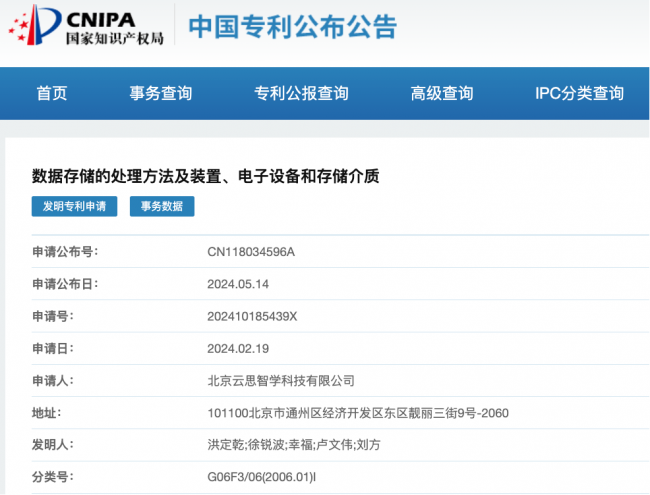
Task: Click the inventors list 洪定乾;徐锐波
Action: (294, 445)
